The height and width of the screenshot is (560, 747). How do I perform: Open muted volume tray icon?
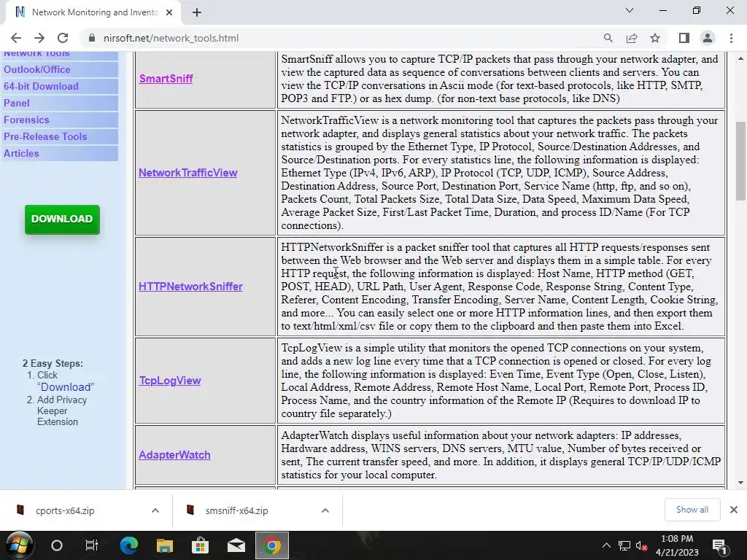coord(642,545)
